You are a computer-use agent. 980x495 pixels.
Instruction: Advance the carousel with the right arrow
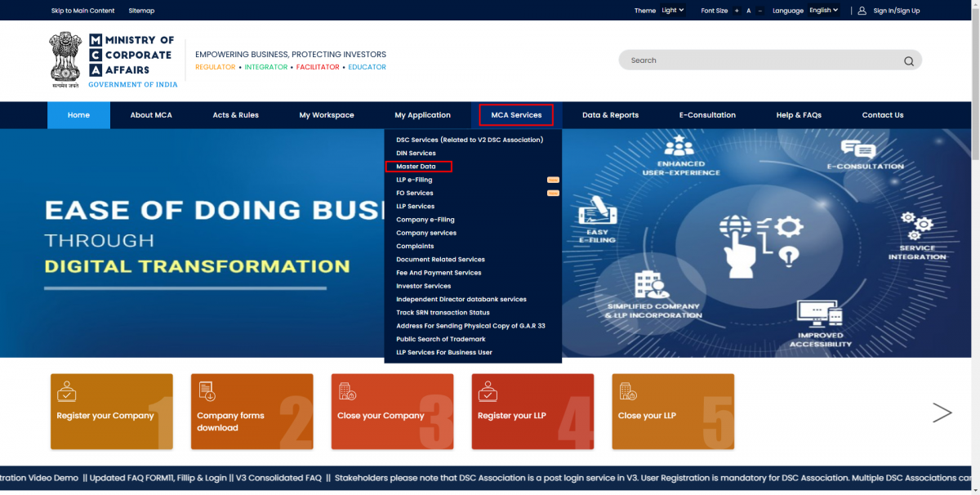point(943,412)
